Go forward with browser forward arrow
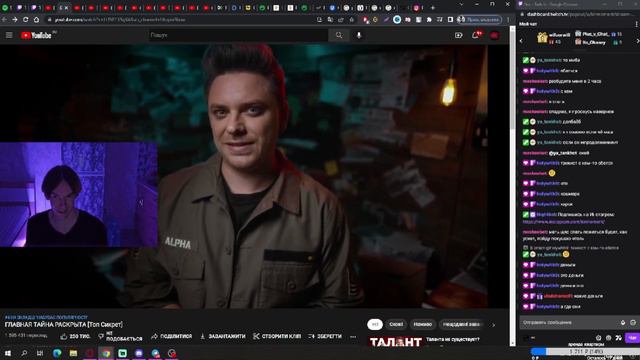The width and height of the screenshot is (640, 360). click(x=15, y=19)
